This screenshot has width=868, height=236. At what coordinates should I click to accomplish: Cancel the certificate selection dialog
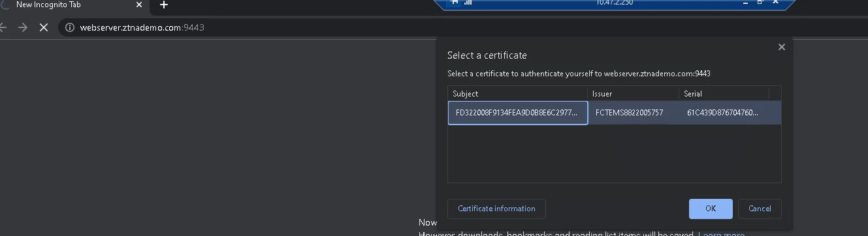tap(760, 209)
